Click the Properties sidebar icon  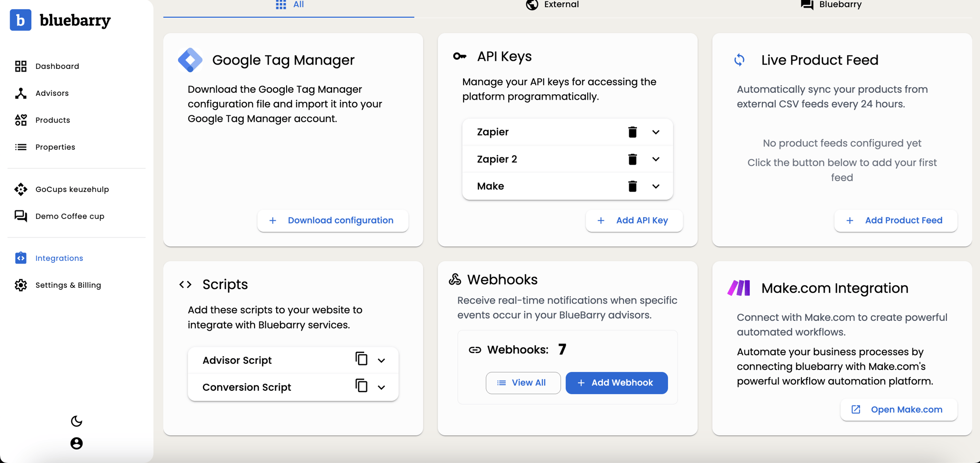[21, 147]
